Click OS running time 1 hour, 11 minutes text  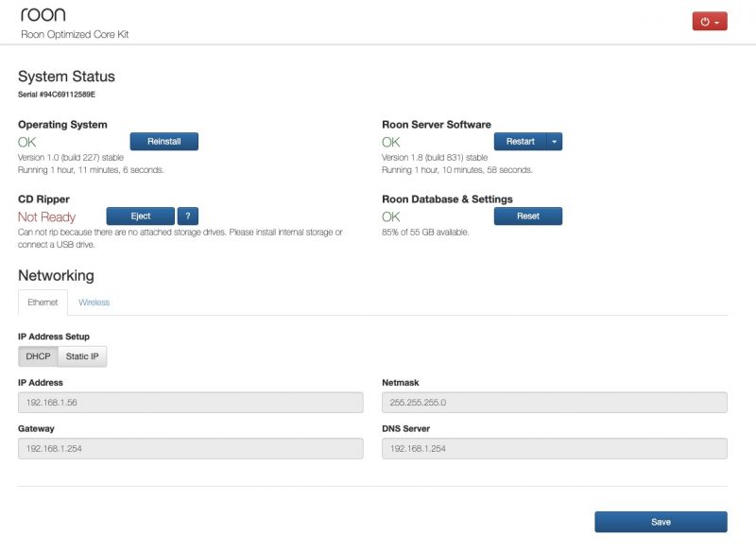click(x=91, y=170)
